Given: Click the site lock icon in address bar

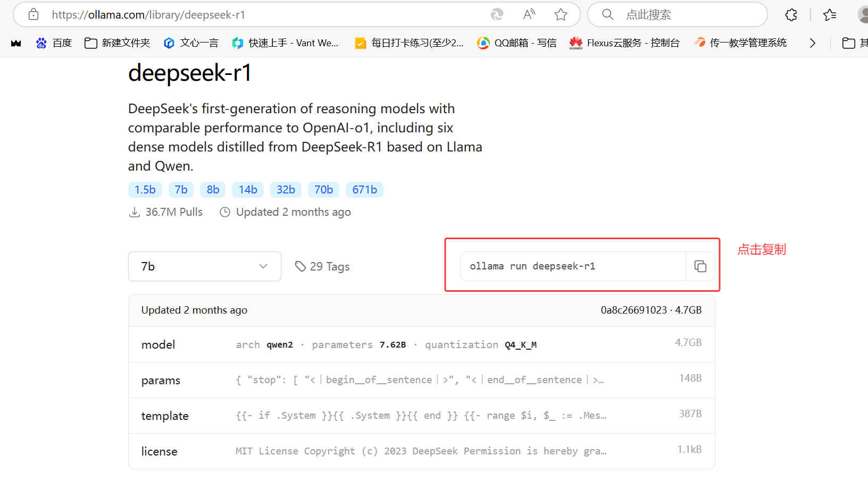Looking at the screenshot, I should pyautogui.click(x=34, y=14).
